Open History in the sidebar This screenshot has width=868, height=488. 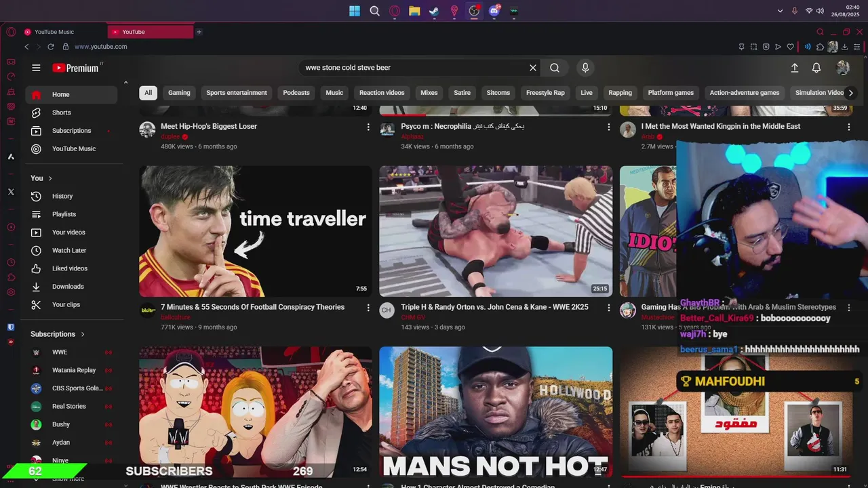point(71,197)
